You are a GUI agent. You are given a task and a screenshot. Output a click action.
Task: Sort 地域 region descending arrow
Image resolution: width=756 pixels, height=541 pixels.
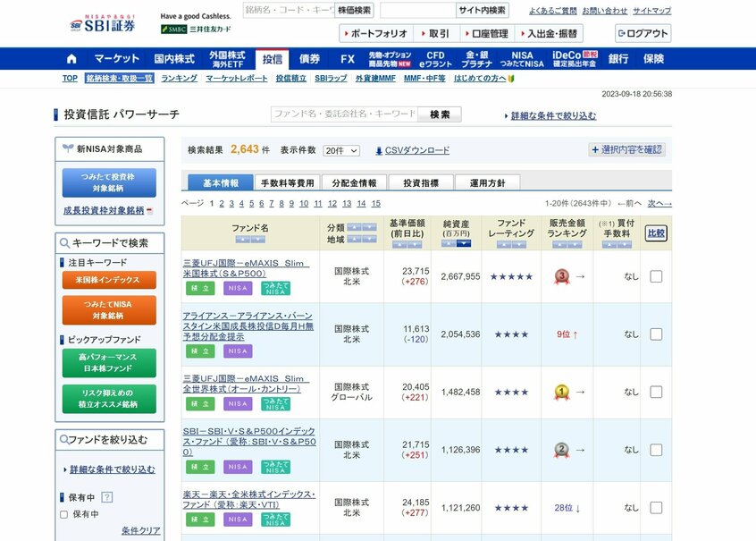[x=369, y=239]
